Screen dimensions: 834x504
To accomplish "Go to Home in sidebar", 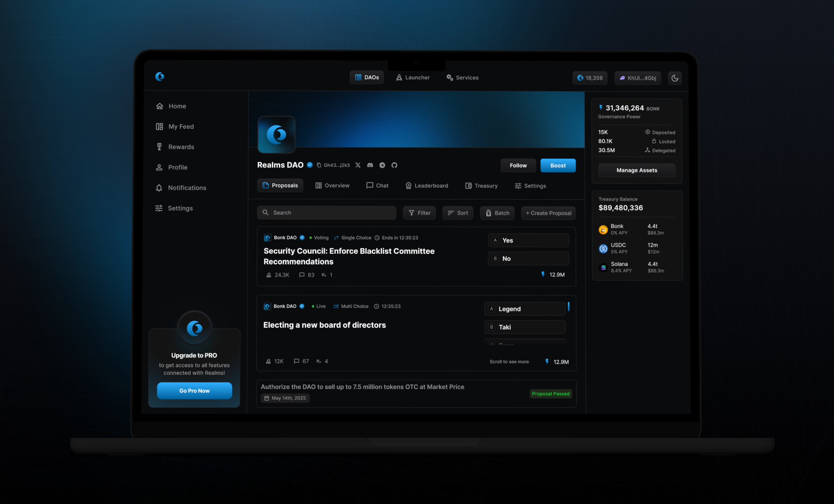I will coord(171,106).
